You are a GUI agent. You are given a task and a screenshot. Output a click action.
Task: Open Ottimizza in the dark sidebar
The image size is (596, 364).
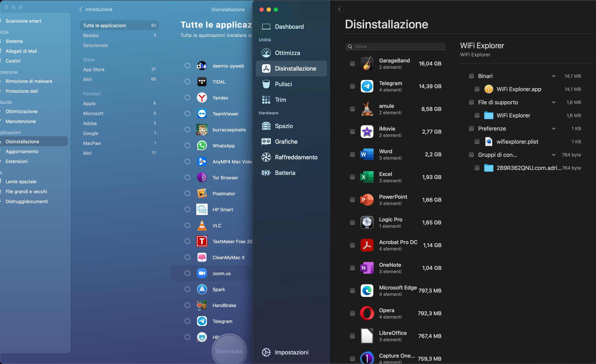tap(291, 53)
